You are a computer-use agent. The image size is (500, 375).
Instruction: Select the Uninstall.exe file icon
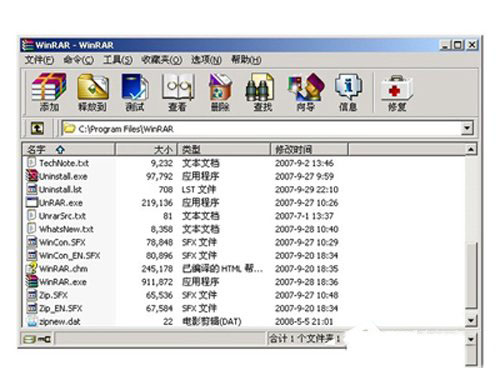32,176
